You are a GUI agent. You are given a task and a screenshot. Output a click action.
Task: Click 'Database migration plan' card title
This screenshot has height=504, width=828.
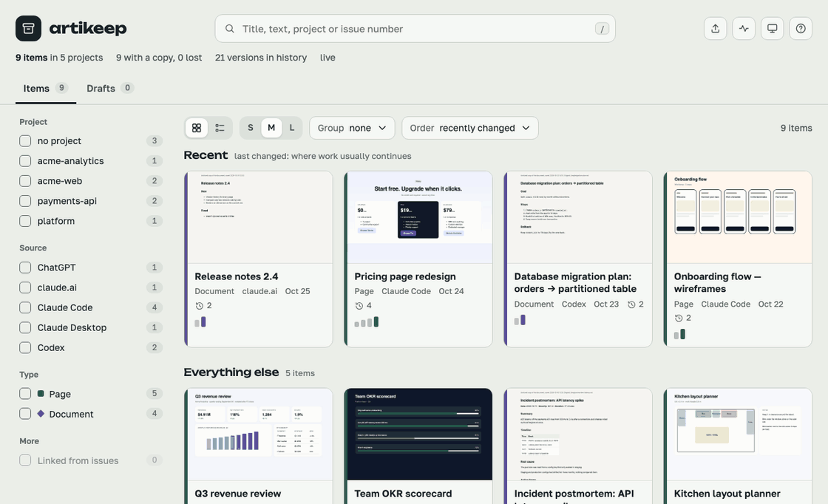pos(576,283)
